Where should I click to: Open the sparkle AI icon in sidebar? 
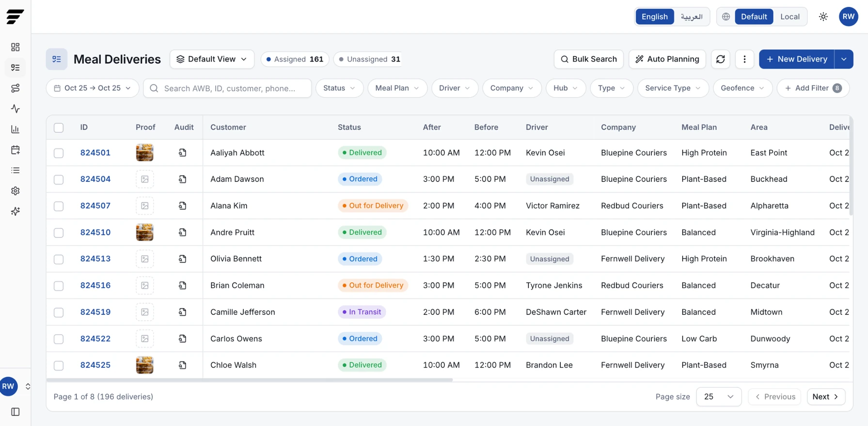(16, 212)
